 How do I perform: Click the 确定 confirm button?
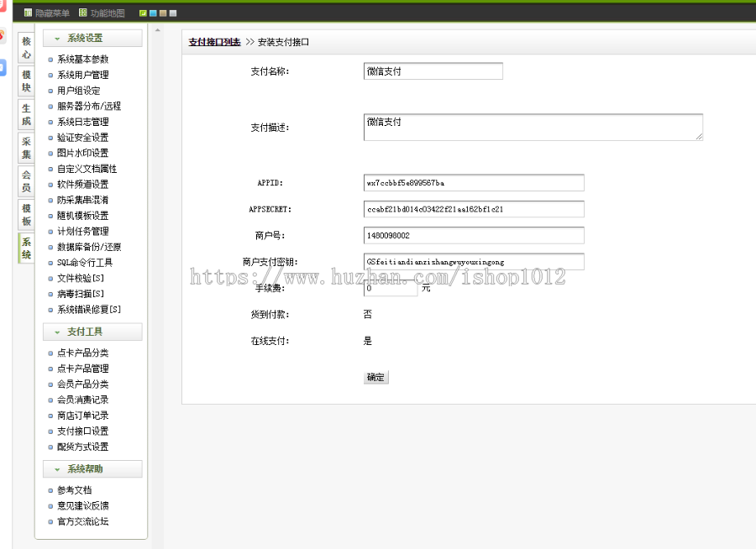pyautogui.click(x=375, y=377)
